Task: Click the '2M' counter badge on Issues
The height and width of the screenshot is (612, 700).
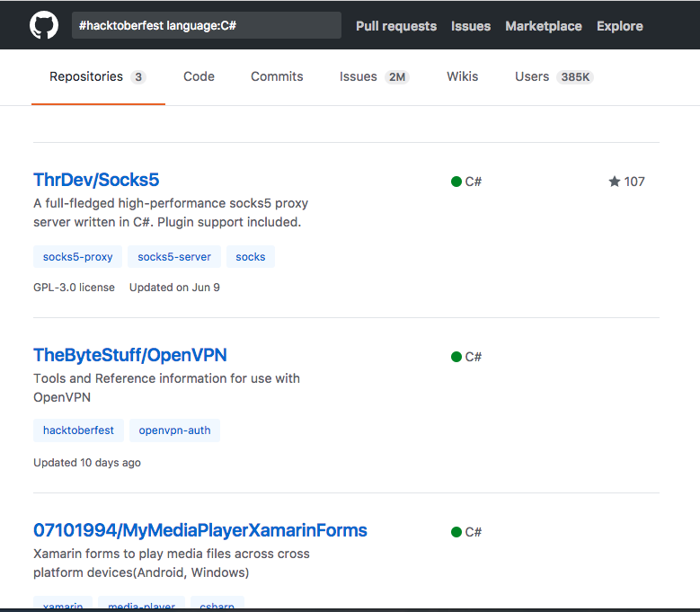Action: [x=397, y=77]
